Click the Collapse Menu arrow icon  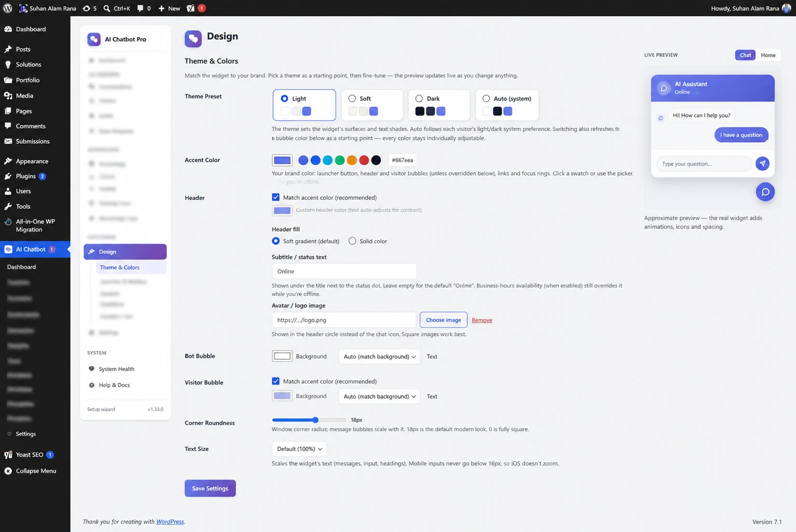pos(8,471)
